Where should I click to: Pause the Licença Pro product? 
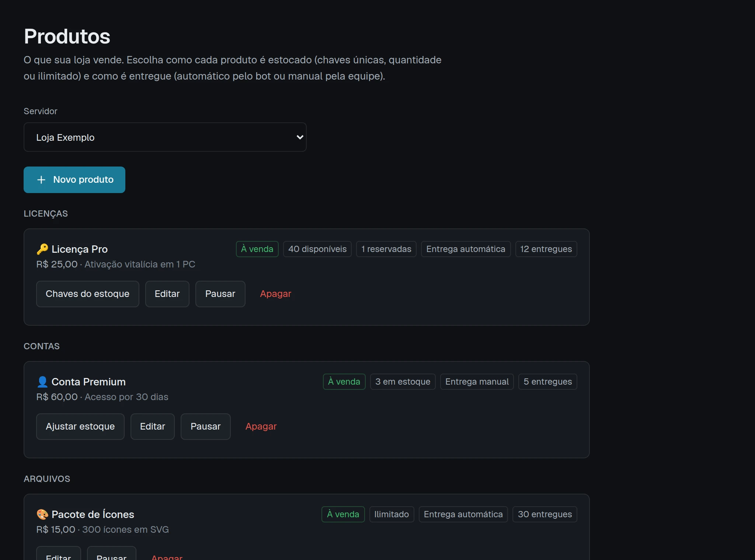[x=220, y=294]
